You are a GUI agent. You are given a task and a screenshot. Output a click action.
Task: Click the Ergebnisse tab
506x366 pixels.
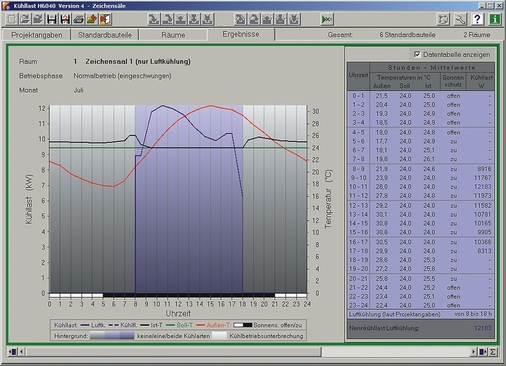pos(241,34)
